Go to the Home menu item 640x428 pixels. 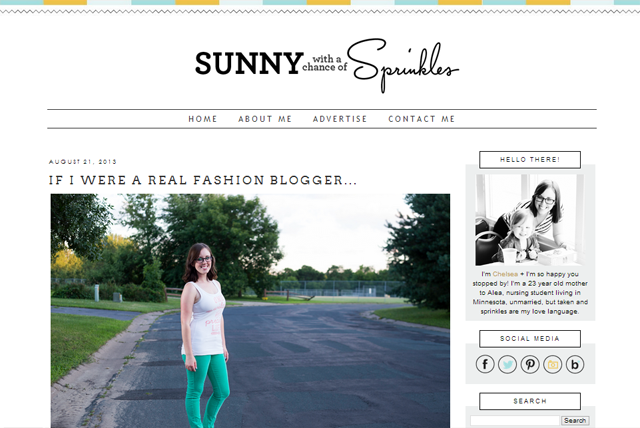(x=202, y=119)
